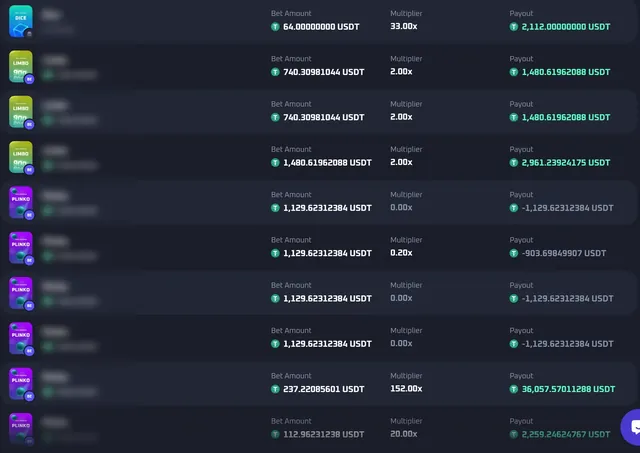Screen dimensions: 640x453
Task: Click the Plinko icon on the 152.00x row
Action: [21, 384]
